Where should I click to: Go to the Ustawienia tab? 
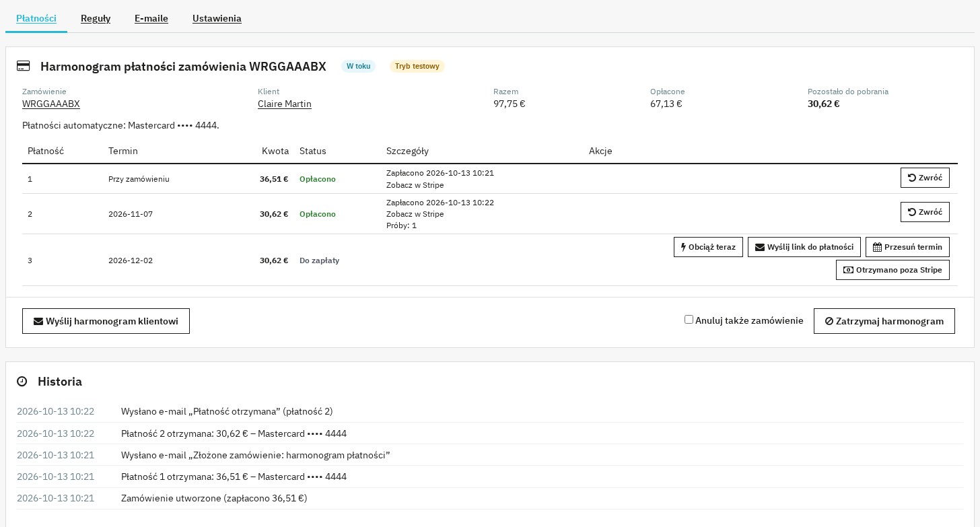[x=217, y=19]
